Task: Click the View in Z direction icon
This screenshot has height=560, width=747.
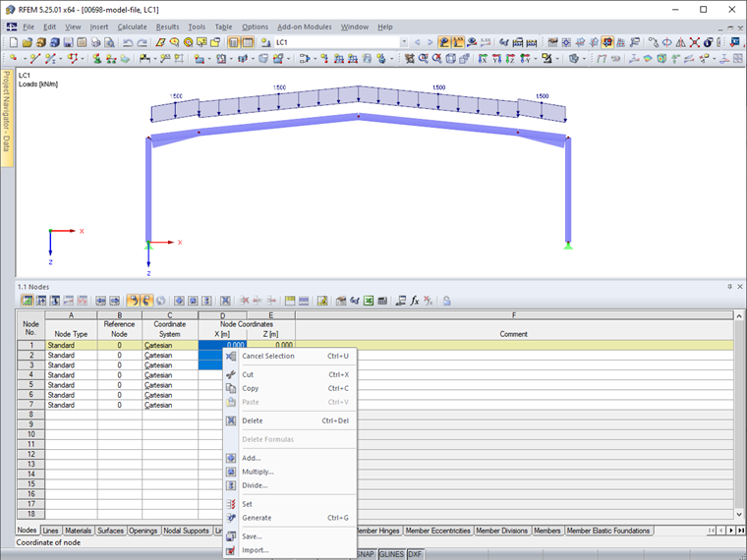Action: tap(510, 59)
